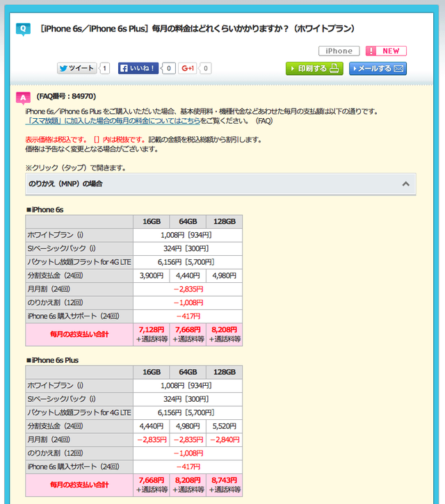Click the Facebook like count bubble
This screenshot has height=504, width=445.
tap(168, 68)
